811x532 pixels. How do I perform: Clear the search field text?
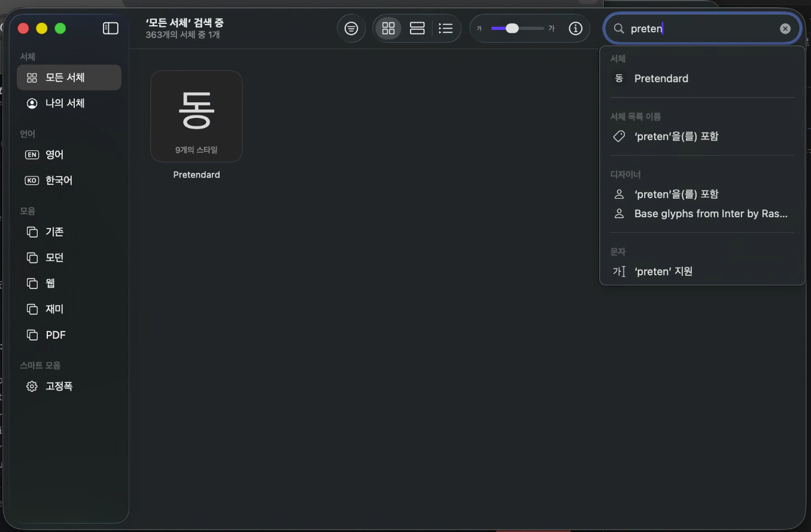785,28
